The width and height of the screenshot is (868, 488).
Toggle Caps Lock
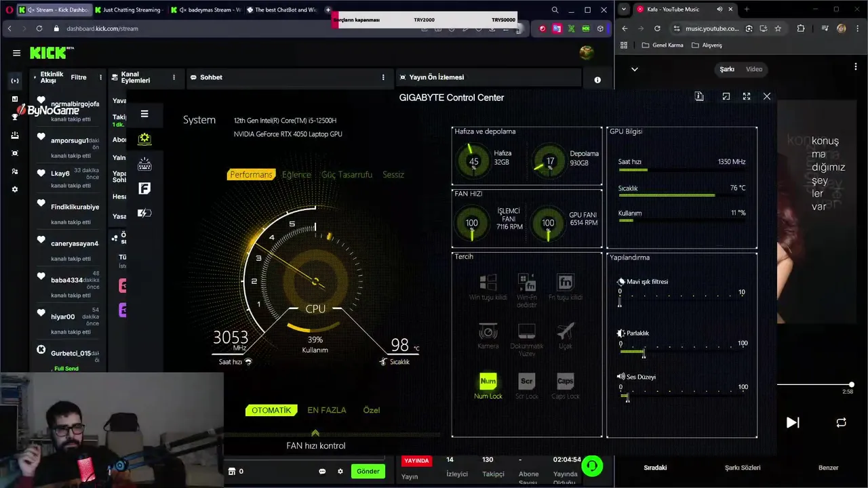coord(566,386)
